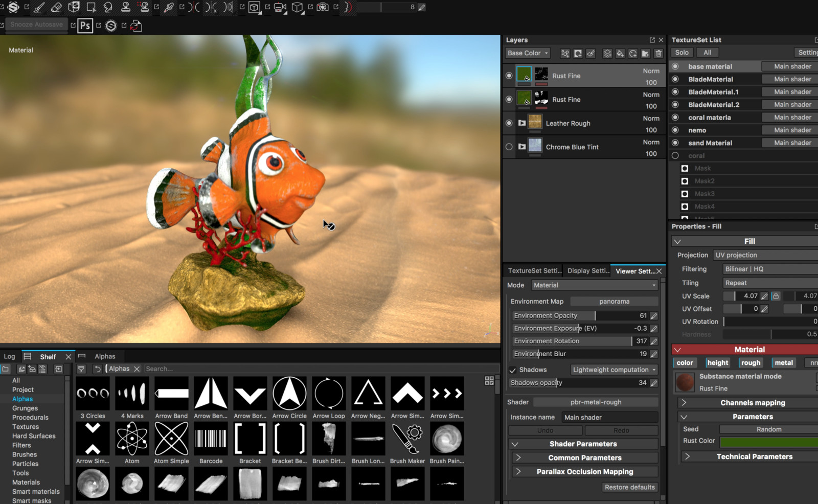This screenshot has width=818, height=504.
Task: Click the Substance Source plugin icon
Action: click(x=111, y=26)
